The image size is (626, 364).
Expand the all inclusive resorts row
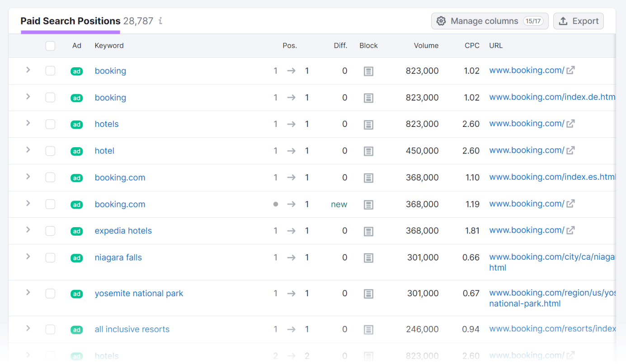(x=28, y=329)
